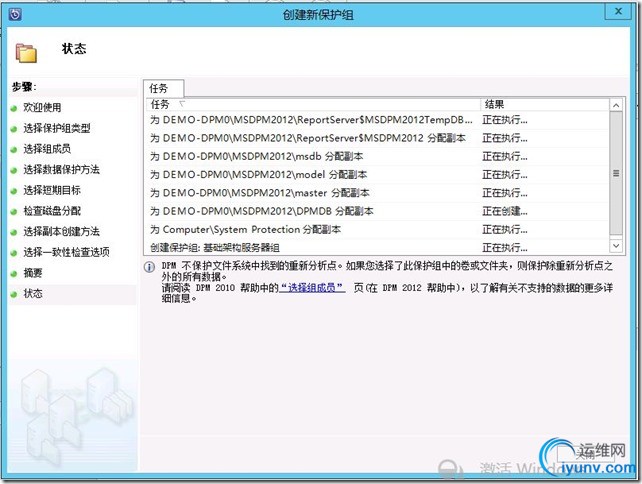Click the green bullet next to 选择副本创建方法

[x=14, y=232]
